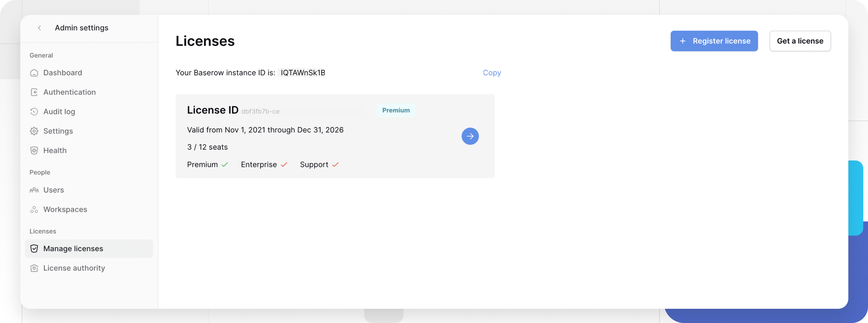Switch to the Manage licenses sidebar entry
This screenshot has height=323, width=868.
[x=73, y=248]
